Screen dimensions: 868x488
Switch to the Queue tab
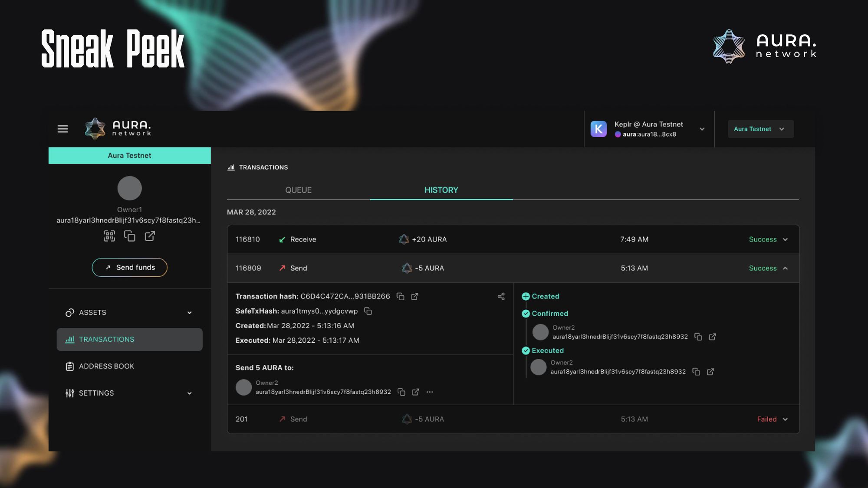[x=298, y=190]
